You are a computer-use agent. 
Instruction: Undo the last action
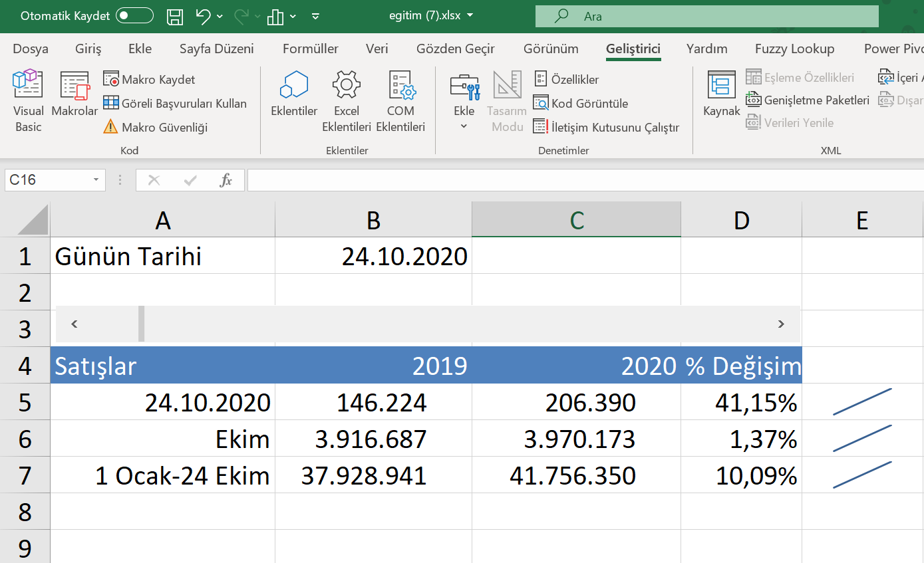point(204,17)
